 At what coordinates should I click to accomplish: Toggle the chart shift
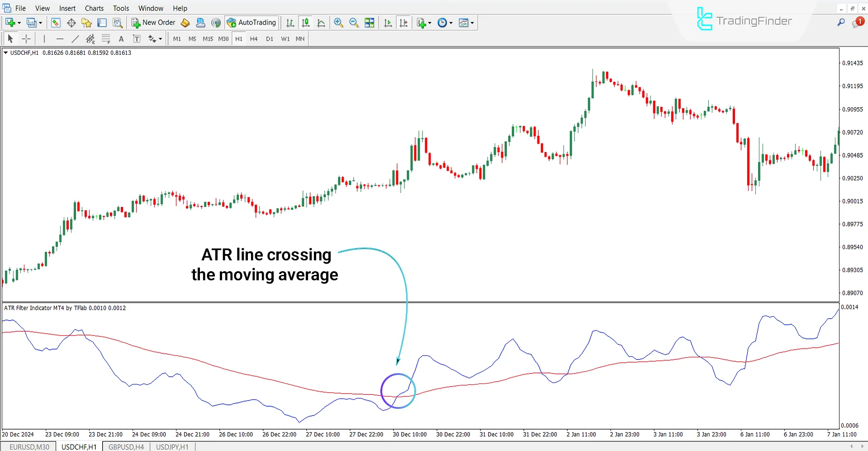(x=403, y=22)
